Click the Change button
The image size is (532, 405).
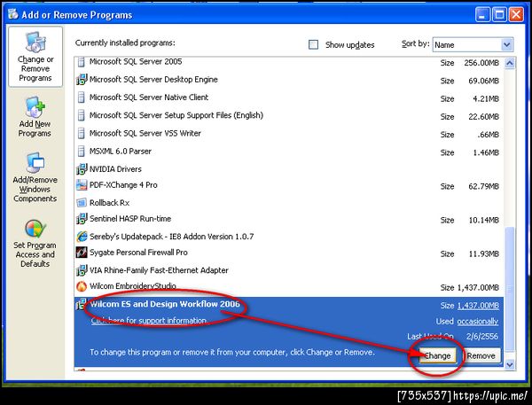(x=437, y=356)
